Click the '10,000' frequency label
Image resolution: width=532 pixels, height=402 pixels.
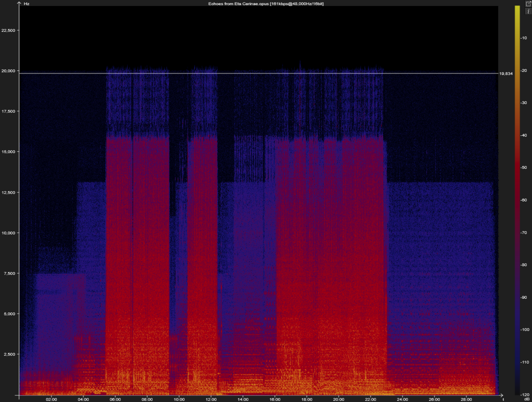point(8,233)
